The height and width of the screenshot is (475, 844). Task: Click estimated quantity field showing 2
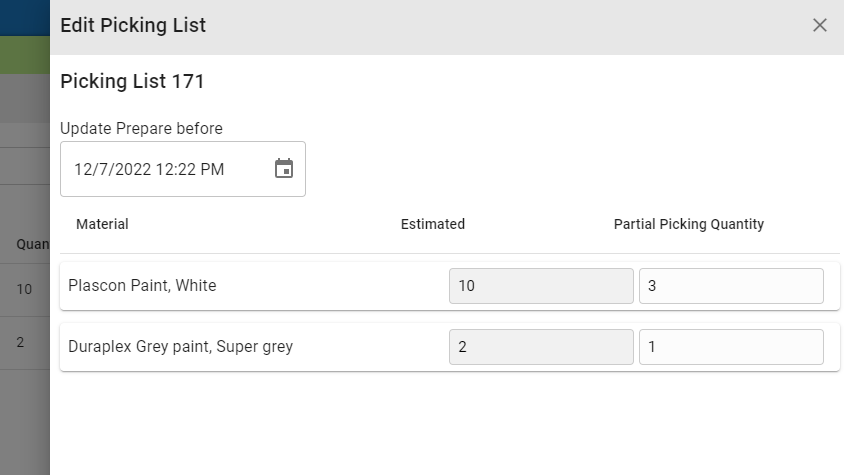point(540,347)
